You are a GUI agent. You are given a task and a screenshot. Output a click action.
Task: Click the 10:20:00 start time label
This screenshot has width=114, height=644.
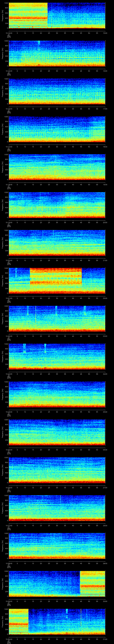point(9,260)
